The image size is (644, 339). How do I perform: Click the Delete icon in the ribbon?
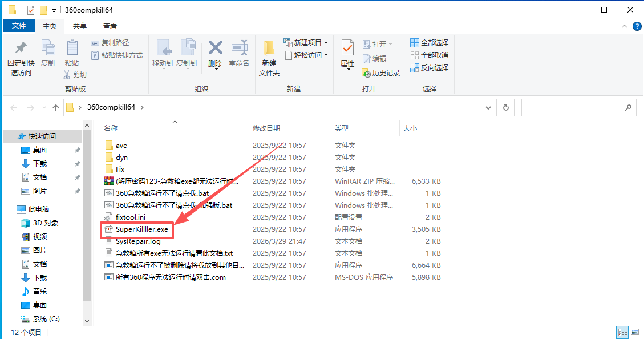pos(215,49)
